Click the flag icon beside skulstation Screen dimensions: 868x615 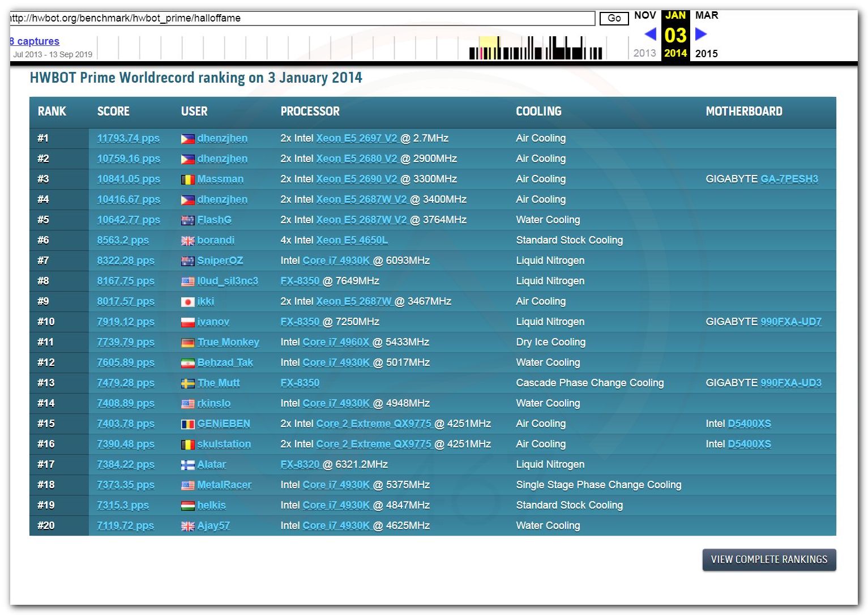pyautogui.click(x=187, y=445)
